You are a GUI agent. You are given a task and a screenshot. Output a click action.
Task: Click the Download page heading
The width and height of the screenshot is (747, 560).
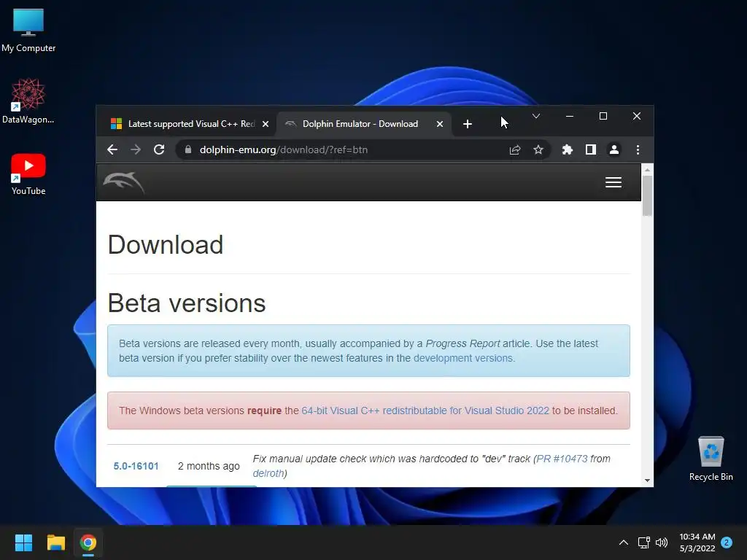pos(166,245)
